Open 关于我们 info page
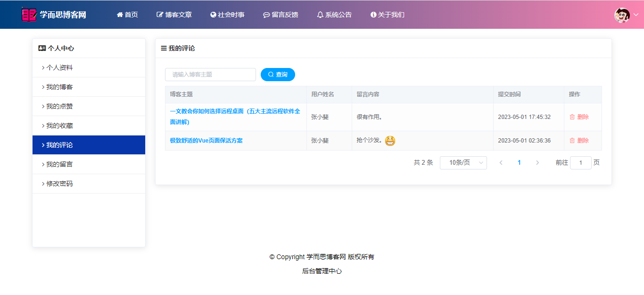The height and width of the screenshot is (295, 644). [388, 15]
